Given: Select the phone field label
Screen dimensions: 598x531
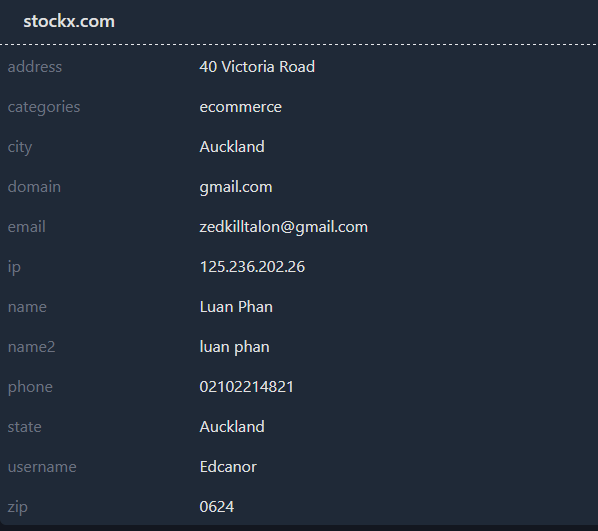Looking at the screenshot, I should [x=30, y=387].
